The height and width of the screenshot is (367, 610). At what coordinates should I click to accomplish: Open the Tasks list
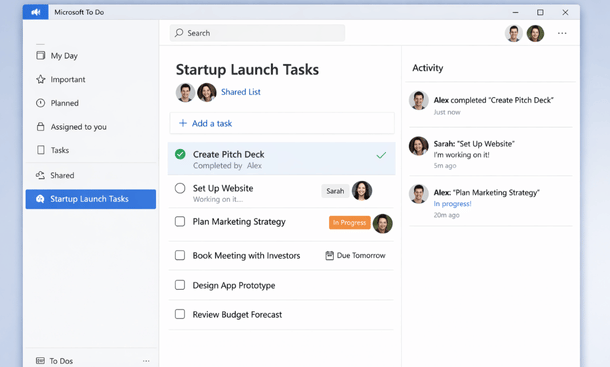point(60,150)
